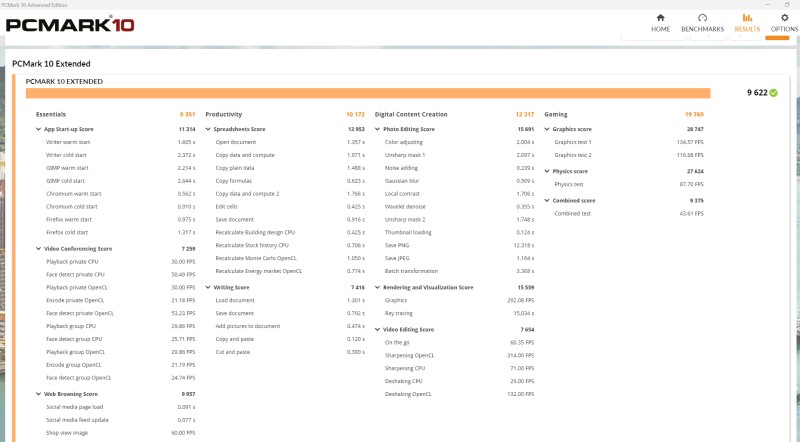Image resolution: width=800 pixels, height=442 pixels.
Task: Click the Home house icon
Action: tap(660, 18)
